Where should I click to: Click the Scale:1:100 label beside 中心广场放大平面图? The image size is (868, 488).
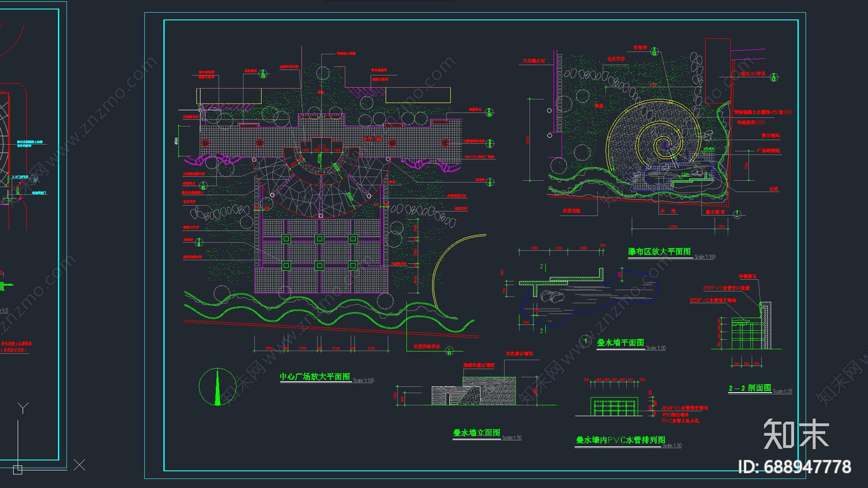click(x=363, y=381)
